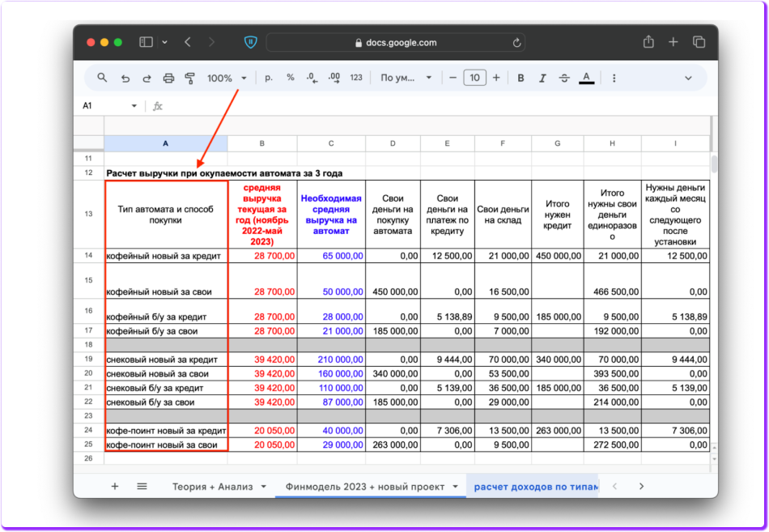This screenshot has width=769, height=532.
Task: Undo the last action
Action: [x=125, y=79]
